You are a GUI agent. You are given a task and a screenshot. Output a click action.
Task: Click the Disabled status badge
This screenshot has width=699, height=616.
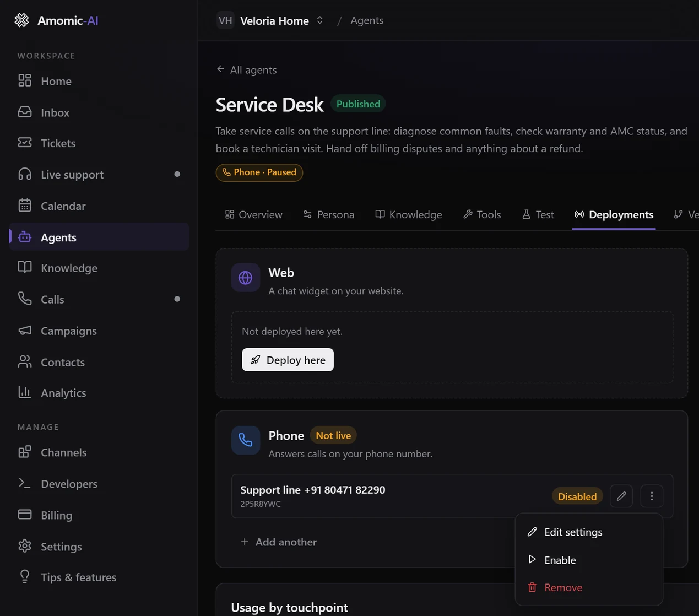[x=577, y=496]
